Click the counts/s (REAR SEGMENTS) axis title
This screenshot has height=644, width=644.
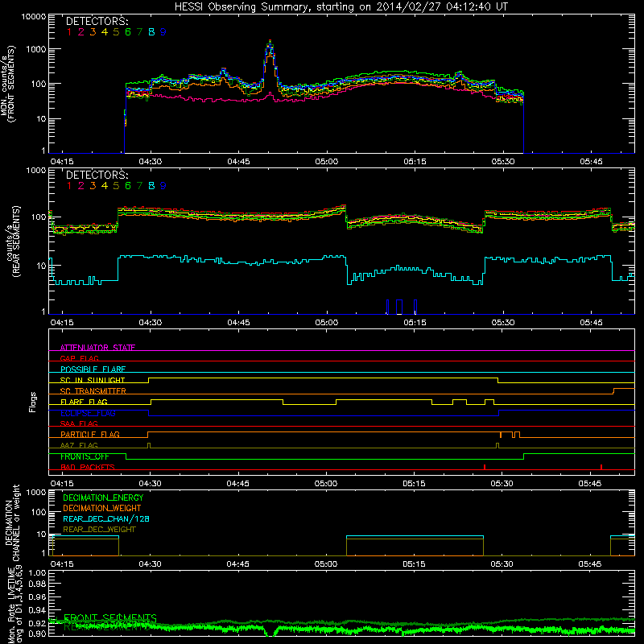tap(12, 242)
